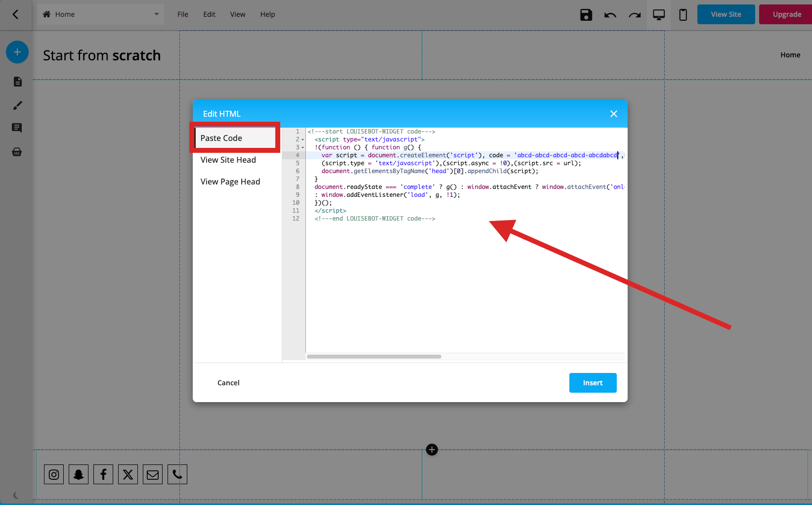Click the 'Start from scratch' site title

(102, 55)
